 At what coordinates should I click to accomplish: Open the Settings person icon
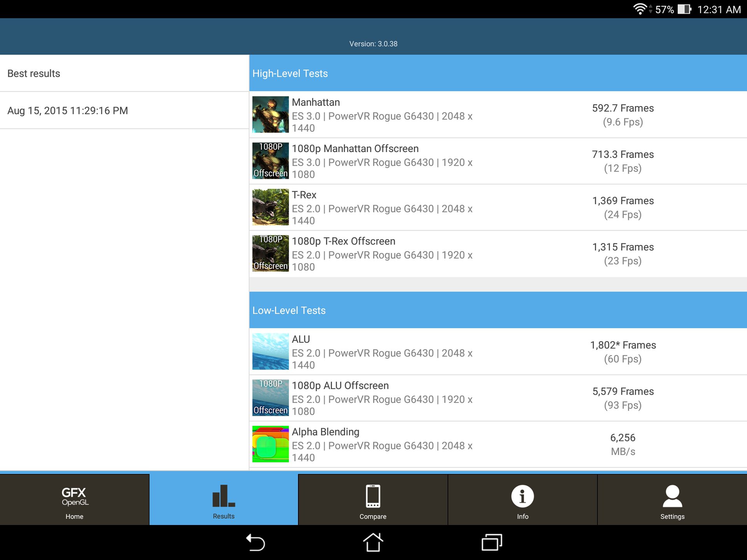[x=672, y=497]
